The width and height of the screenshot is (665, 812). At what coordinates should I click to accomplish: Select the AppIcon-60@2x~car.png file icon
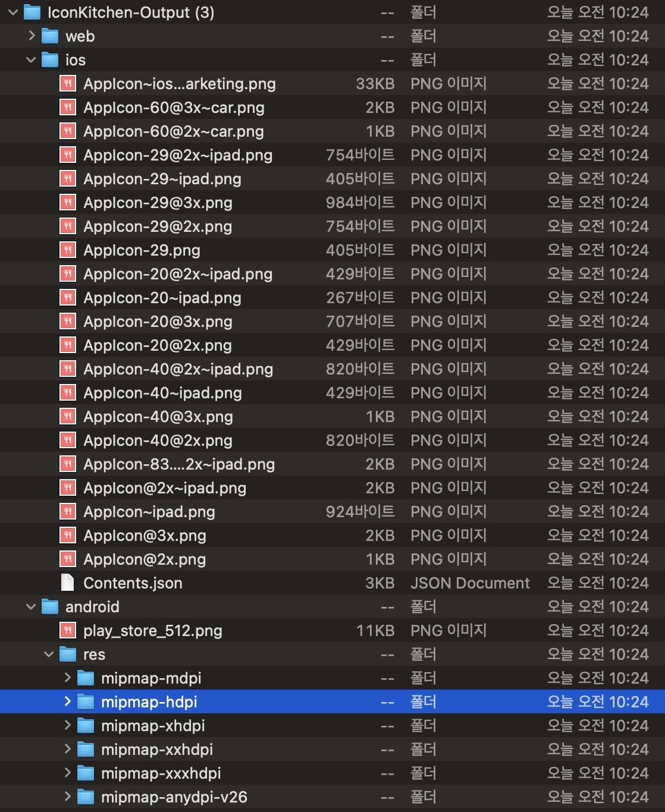[68, 131]
